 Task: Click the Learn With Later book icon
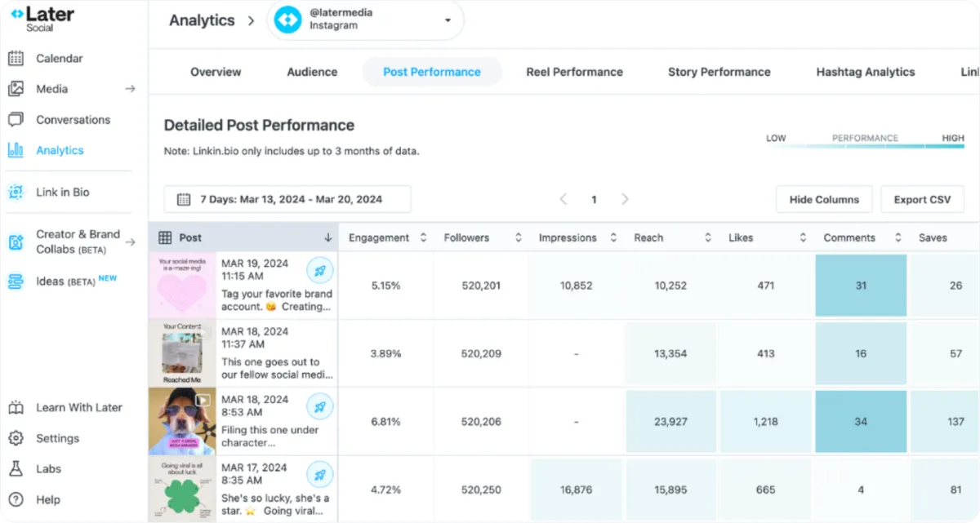coord(16,408)
